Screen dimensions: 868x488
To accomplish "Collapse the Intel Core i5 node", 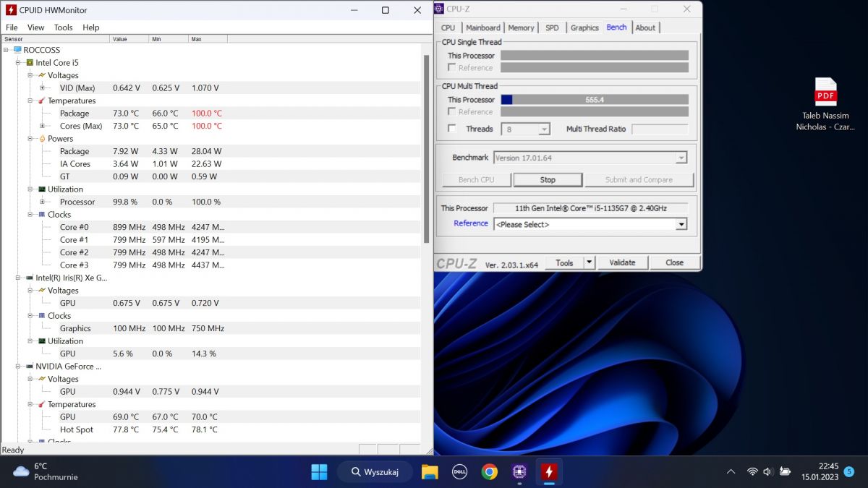I will click(x=18, y=63).
